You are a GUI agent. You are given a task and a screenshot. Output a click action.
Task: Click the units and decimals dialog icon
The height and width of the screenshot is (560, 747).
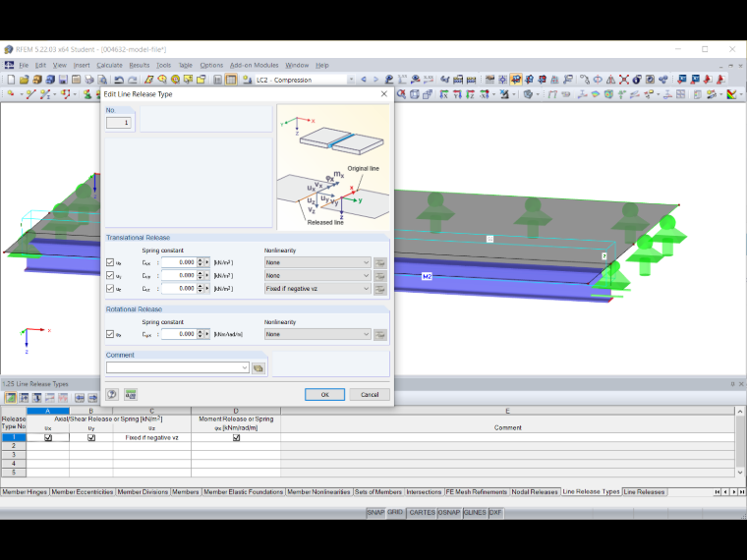pos(131,394)
